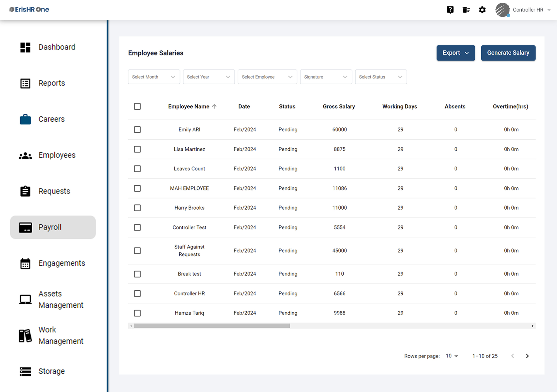Open the Export dropdown button
The image size is (557, 392).
[456, 53]
